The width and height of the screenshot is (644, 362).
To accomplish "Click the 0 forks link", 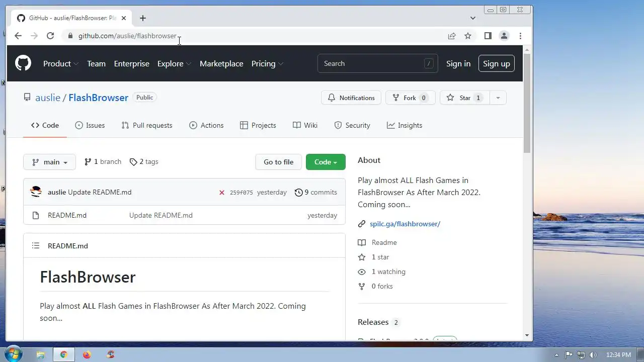I will (x=375, y=286).
